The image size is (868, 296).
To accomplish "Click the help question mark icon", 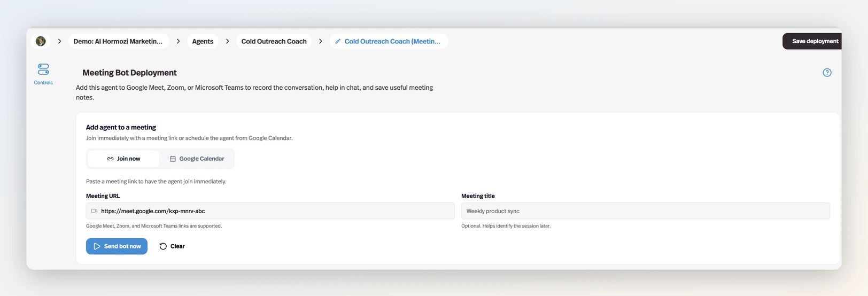I will (827, 73).
